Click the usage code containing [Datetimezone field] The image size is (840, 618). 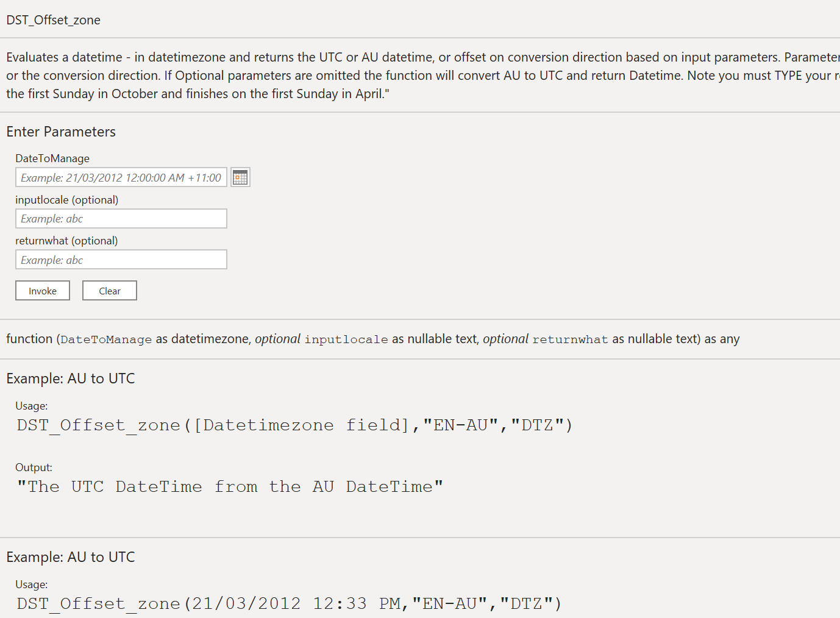click(295, 425)
